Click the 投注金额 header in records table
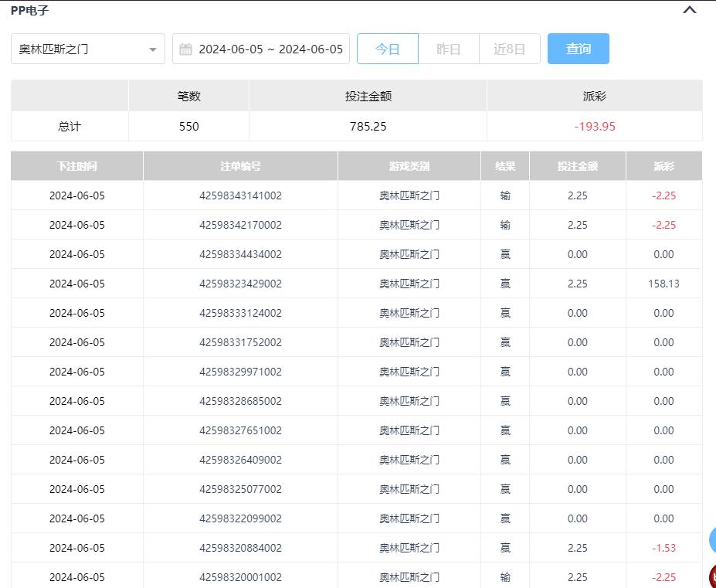Viewport: 716px width, 588px height. pos(577,166)
